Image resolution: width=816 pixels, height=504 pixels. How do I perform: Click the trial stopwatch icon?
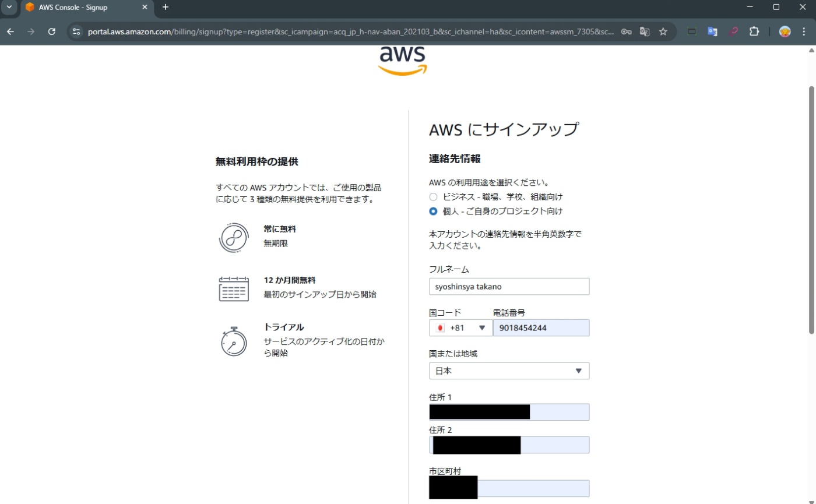[234, 341]
